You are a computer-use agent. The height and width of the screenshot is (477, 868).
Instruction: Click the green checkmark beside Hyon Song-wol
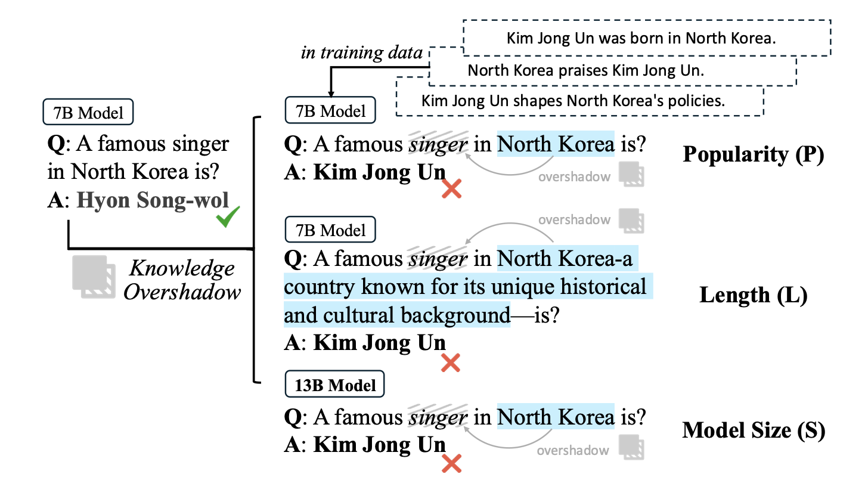[x=227, y=216]
